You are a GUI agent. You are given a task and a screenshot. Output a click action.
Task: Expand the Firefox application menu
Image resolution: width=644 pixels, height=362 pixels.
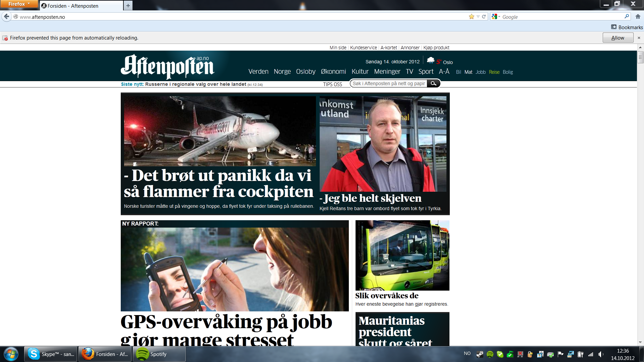pyautogui.click(x=19, y=4)
